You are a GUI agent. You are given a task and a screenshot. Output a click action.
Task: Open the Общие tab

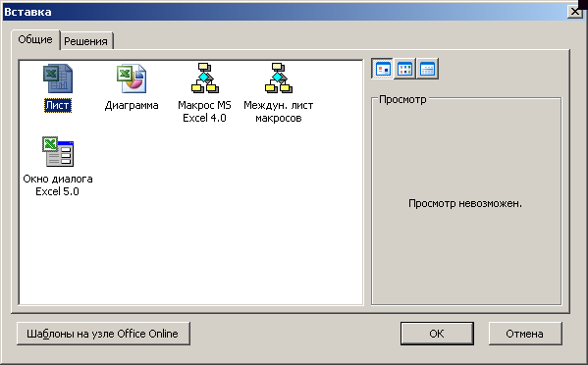tap(35, 39)
